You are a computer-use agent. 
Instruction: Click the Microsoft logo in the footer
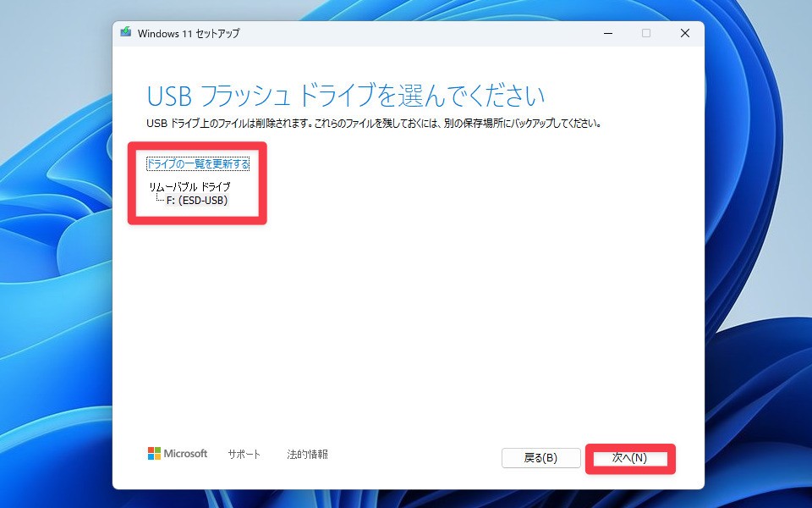[x=178, y=453]
